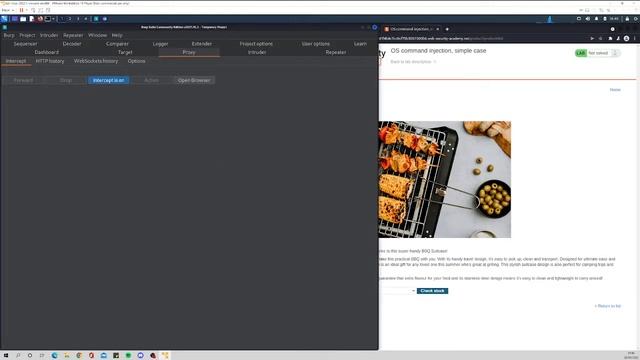
Task: Open the store location dropdown
Action: (397, 291)
